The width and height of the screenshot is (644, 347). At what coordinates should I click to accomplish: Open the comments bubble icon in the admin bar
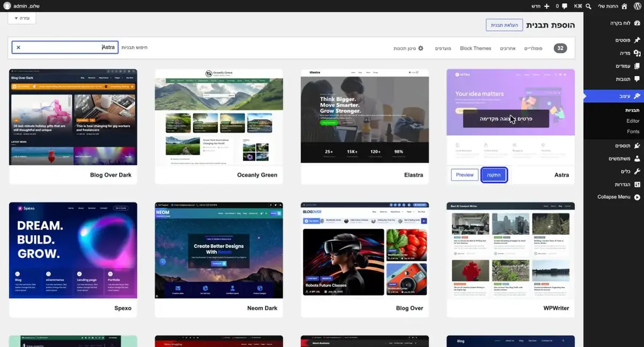pyautogui.click(x=565, y=6)
